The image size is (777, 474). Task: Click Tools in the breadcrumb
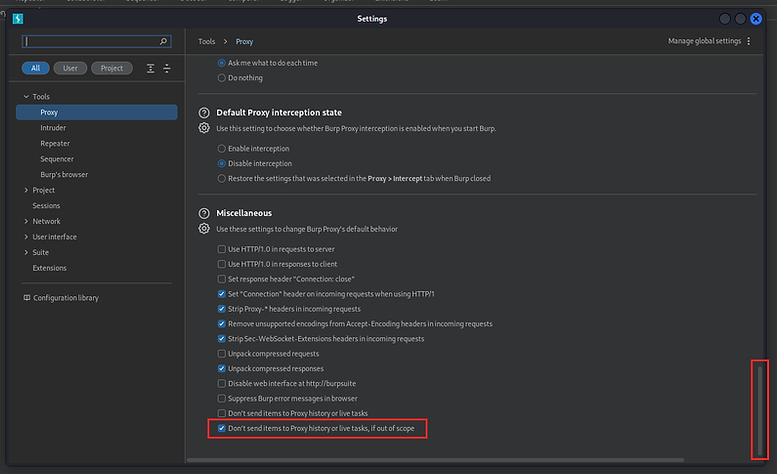(207, 42)
